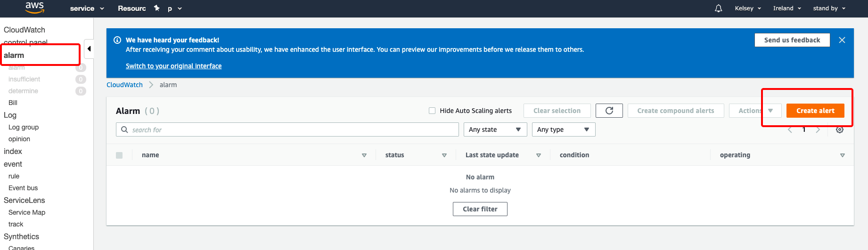Tick the select-all table checkbox

119,155
